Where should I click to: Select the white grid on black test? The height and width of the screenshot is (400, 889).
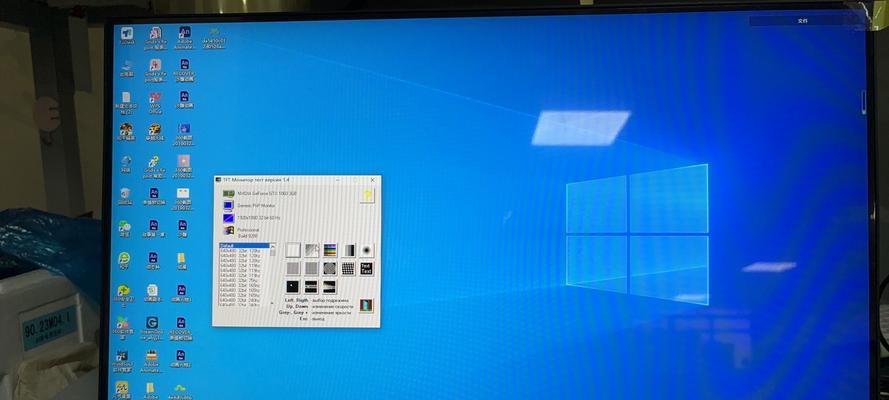pos(349,269)
